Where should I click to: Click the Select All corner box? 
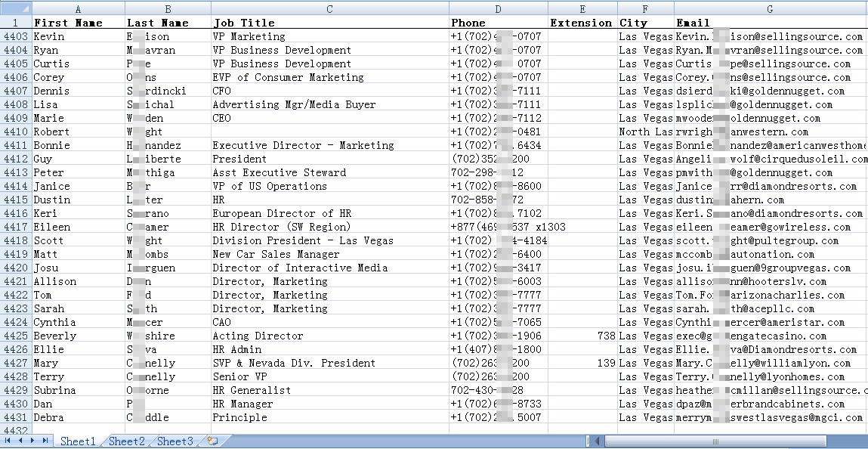pos(16,9)
